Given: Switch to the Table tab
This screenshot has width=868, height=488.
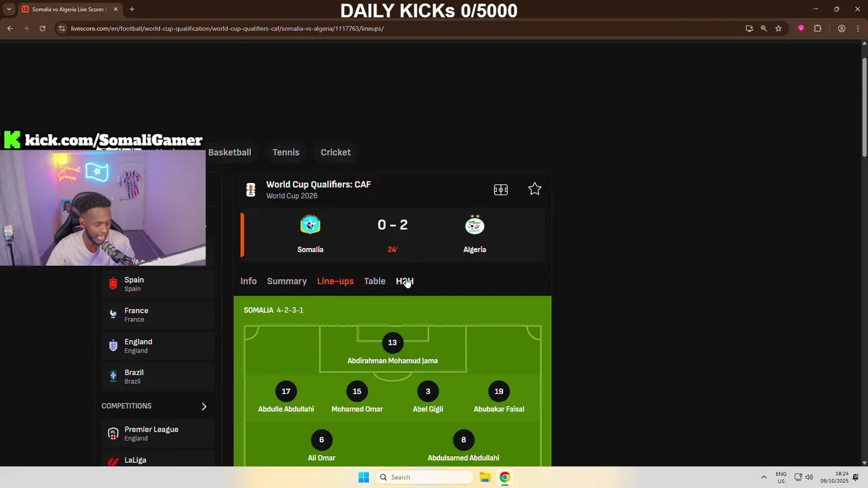Looking at the screenshot, I should click(x=374, y=281).
